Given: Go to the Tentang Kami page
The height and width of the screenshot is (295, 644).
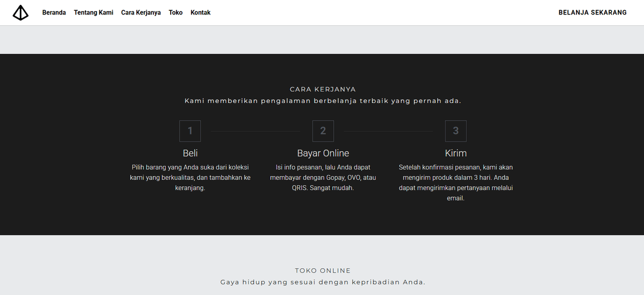Looking at the screenshot, I should 93,12.
